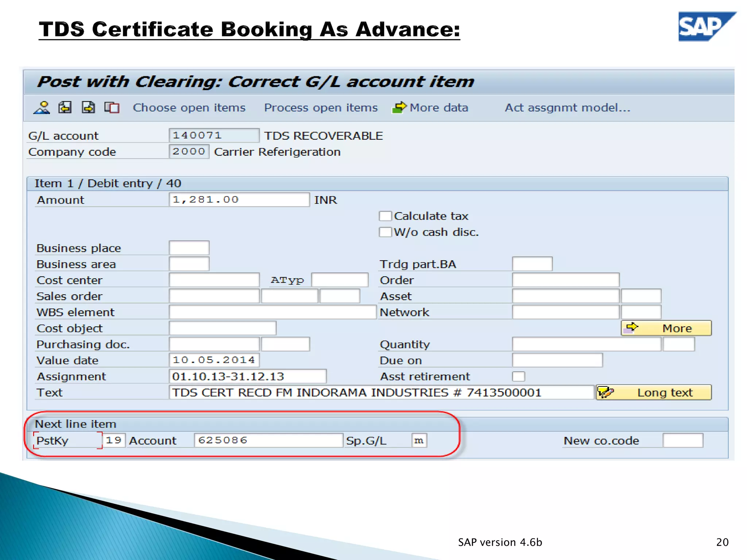
Task: Click the first Asset input field
Action: click(566, 296)
